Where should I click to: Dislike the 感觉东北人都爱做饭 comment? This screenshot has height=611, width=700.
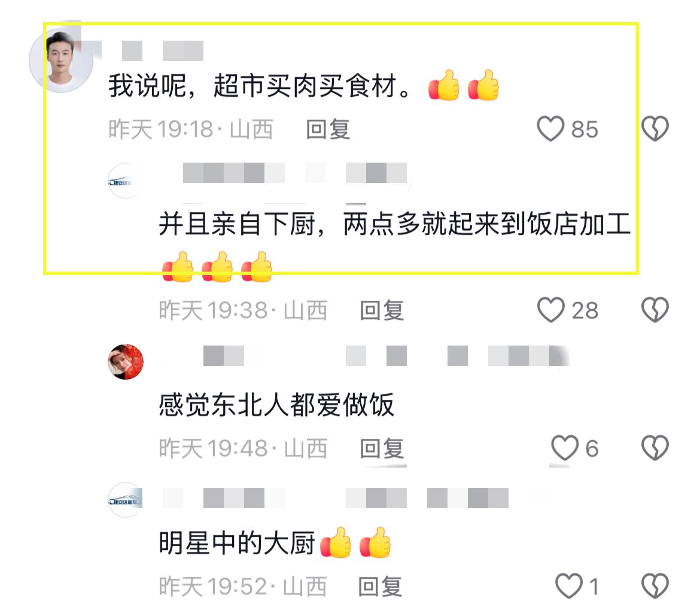(655, 448)
